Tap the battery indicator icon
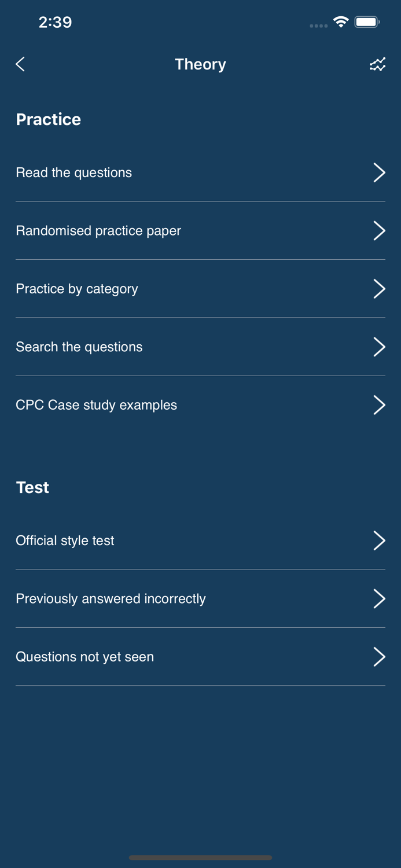This screenshot has width=401, height=868. (x=367, y=23)
